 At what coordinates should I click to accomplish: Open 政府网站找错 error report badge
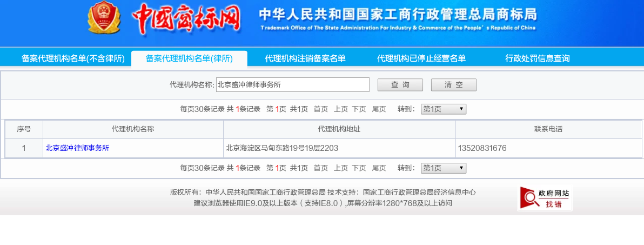545,198
